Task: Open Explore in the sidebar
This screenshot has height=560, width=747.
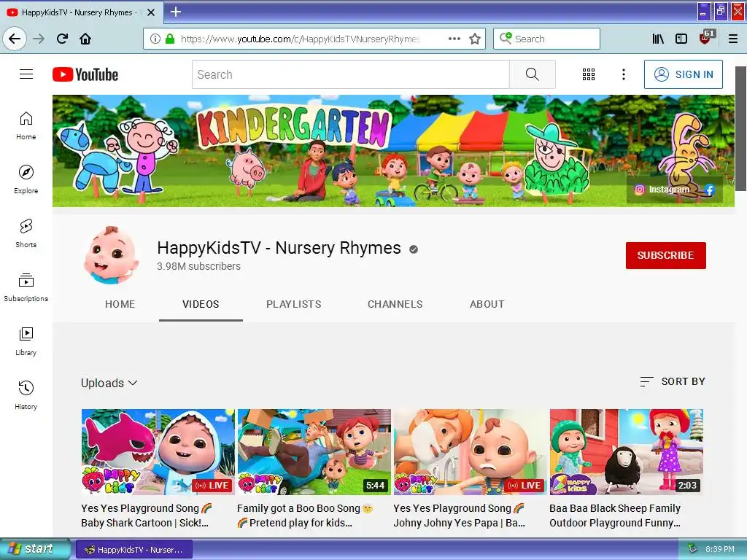Action: [26, 179]
